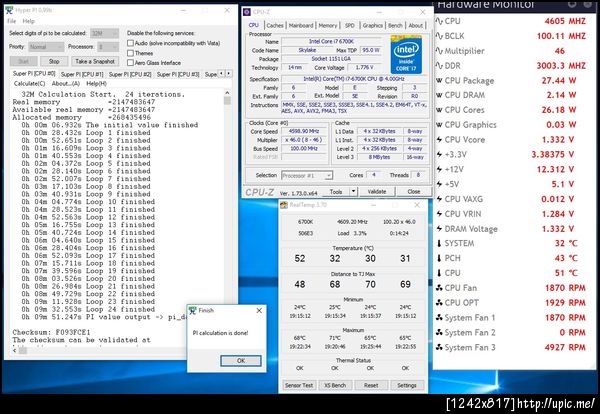Viewport: 600px width, 414px height.
Task: Click the fan icon beside System Fan 2
Action: 439,333
